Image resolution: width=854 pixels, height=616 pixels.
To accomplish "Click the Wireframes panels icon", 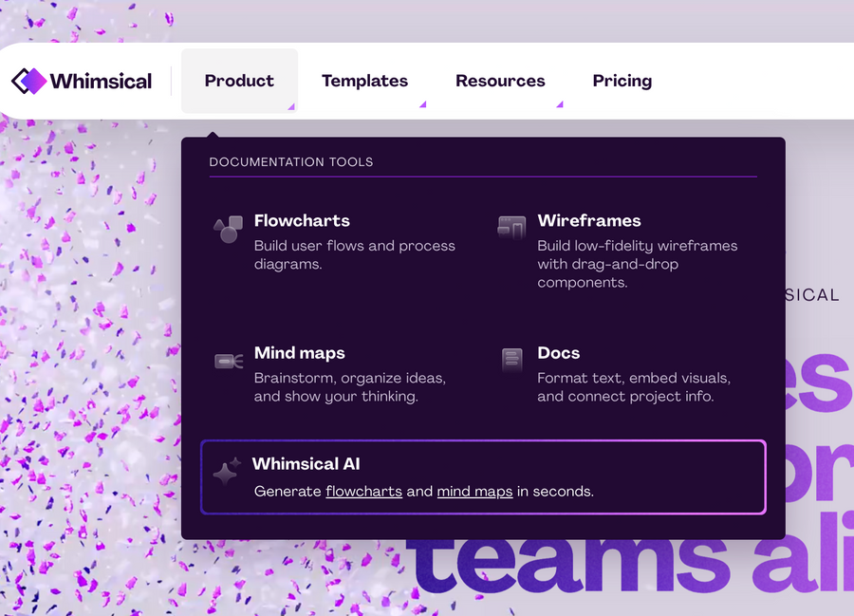I will coord(511,228).
